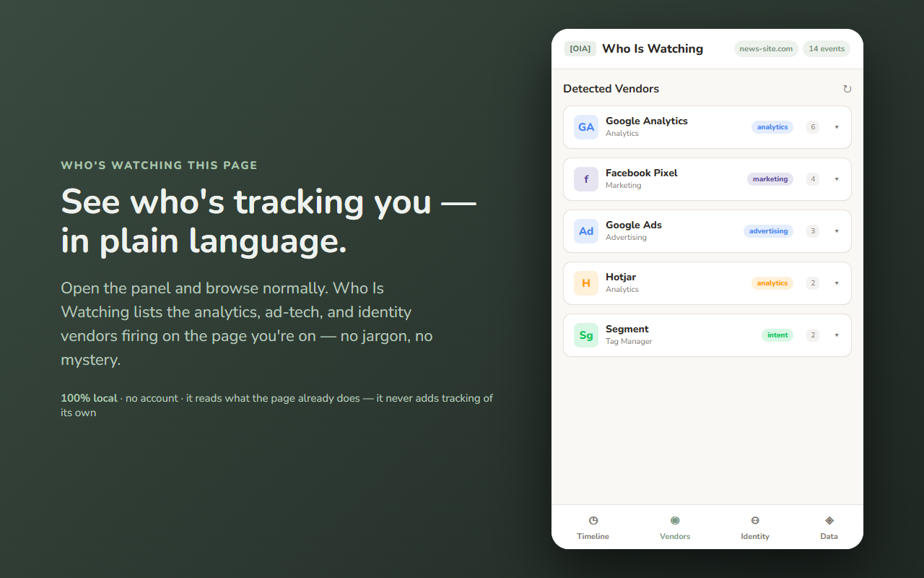
Task: Click the intent tag on Segment
Action: pyautogui.click(x=777, y=335)
